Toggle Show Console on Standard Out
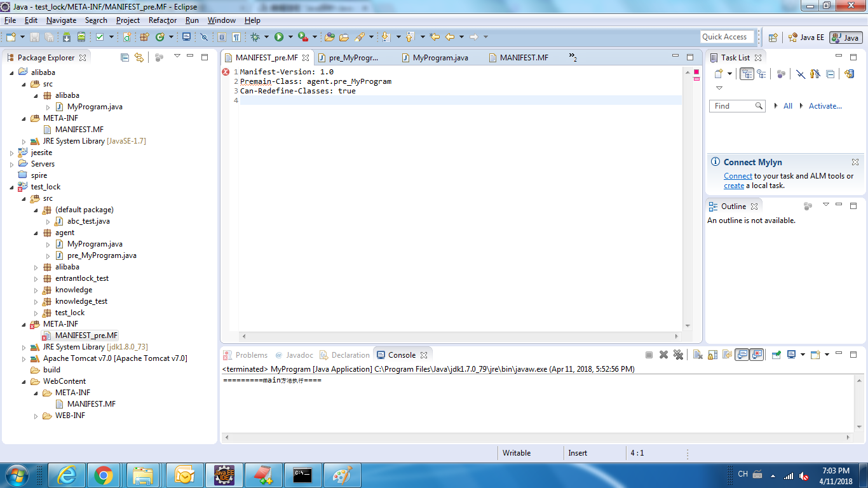The image size is (868, 488). [742, 355]
